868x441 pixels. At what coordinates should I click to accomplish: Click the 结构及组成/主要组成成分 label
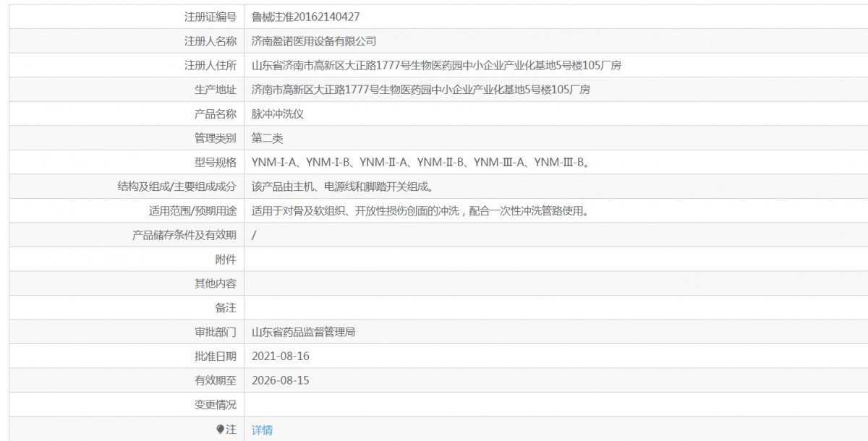coord(177,187)
